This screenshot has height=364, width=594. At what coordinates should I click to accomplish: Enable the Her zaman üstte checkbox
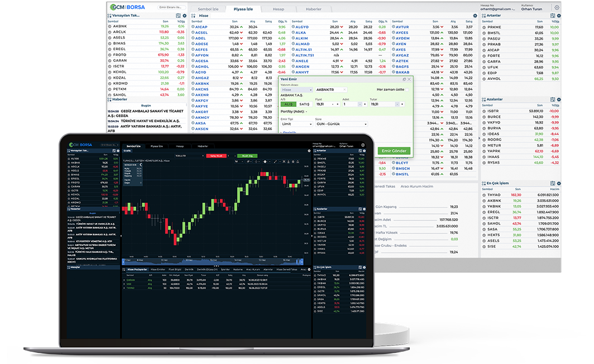(407, 89)
